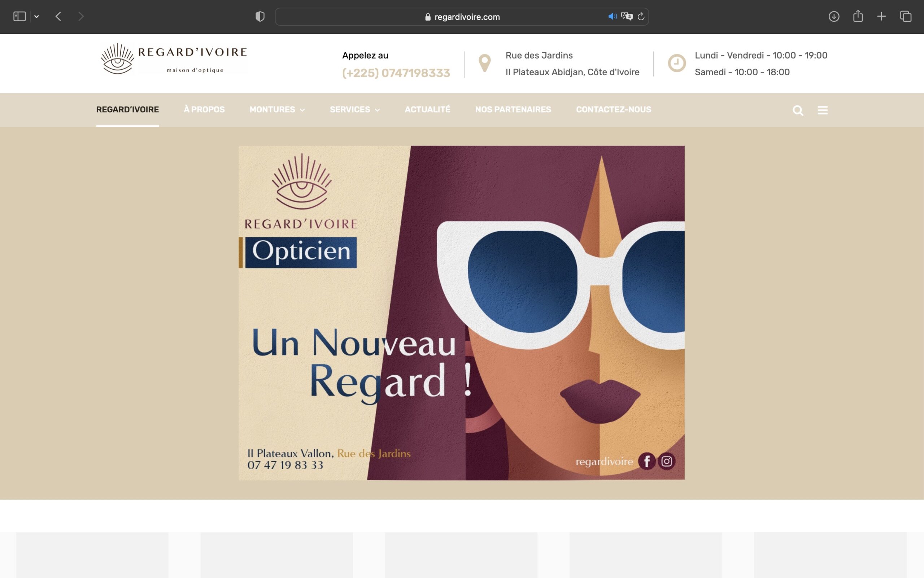Click the Samedi - 10:00 - 18:00 text
Image resolution: width=924 pixels, height=578 pixels.
coord(742,72)
